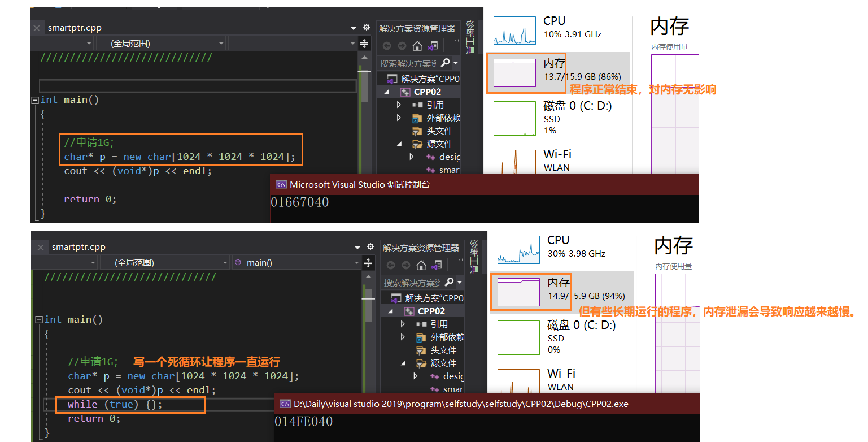This screenshot has height=442, width=868.
Task: Expand 引用 node in lower solution tree
Action: tap(403, 324)
